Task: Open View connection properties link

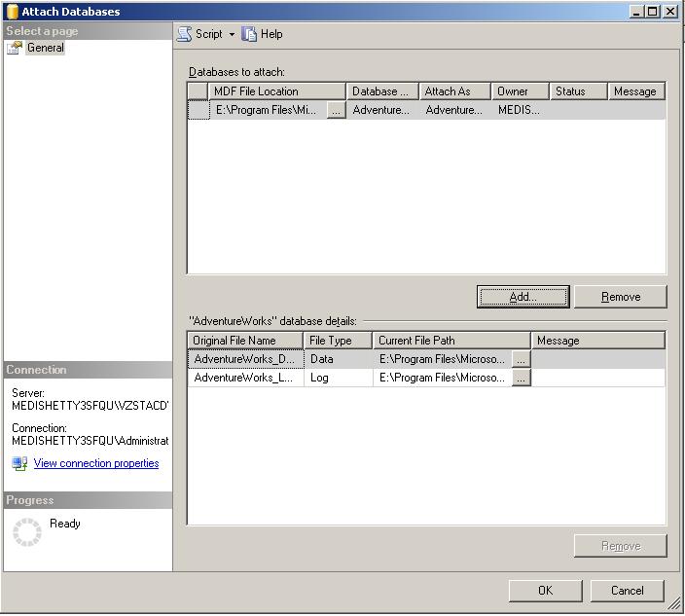Action: click(x=95, y=464)
